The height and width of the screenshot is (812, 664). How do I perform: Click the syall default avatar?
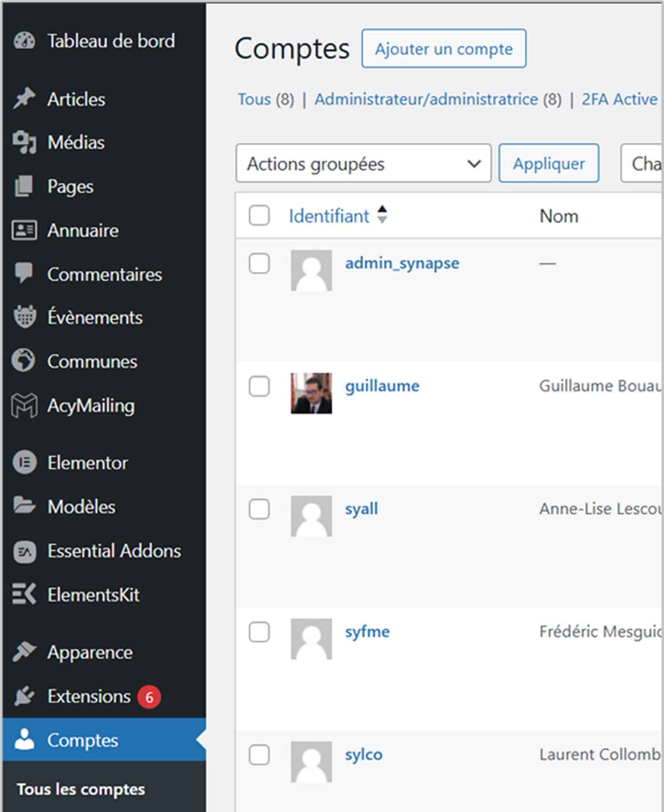tap(311, 516)
